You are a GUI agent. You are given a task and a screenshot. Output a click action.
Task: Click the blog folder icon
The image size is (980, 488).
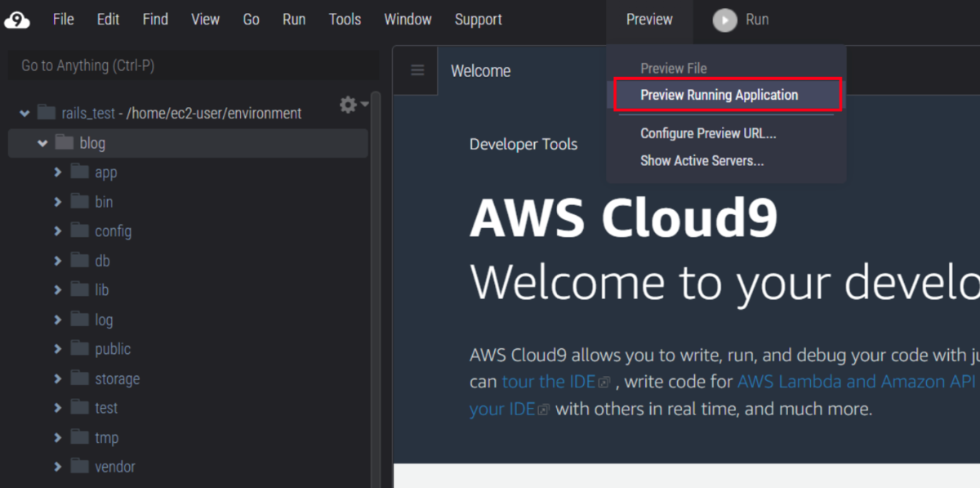pyautogui.click(x=64, y=142)
